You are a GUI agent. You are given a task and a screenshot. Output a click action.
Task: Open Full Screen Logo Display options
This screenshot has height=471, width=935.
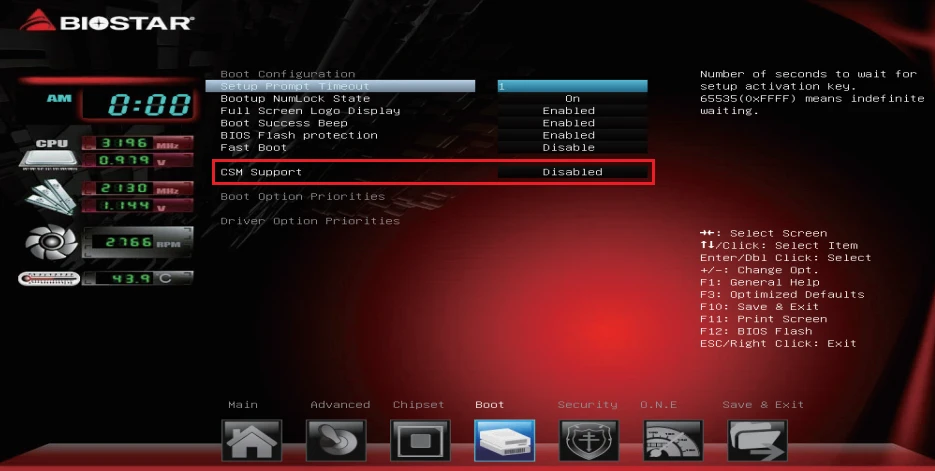pos(568,111)
